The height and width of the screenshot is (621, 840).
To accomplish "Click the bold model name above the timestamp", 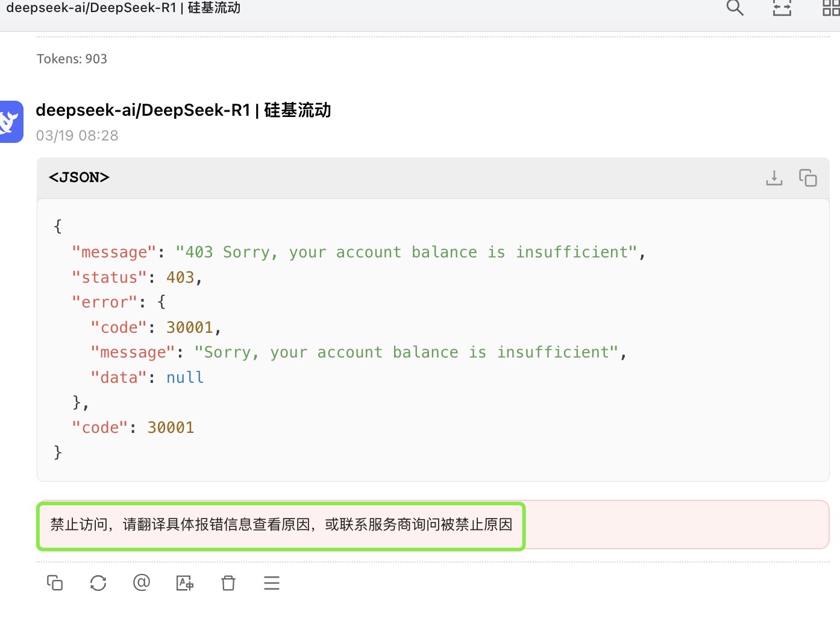I will (183, 110).
